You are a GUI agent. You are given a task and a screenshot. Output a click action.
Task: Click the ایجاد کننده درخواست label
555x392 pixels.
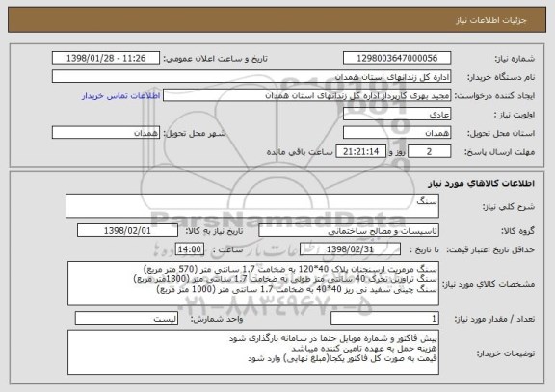click(x=494, y=96)
